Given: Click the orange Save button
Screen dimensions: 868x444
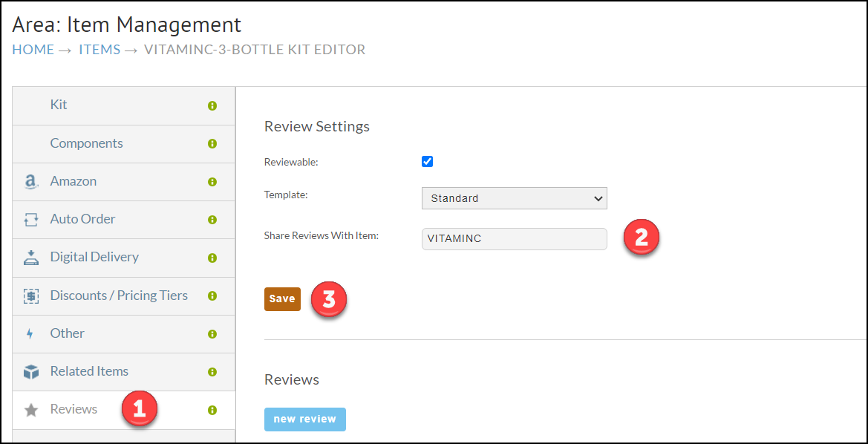Looking at the screenshot, I should [282, 299].
